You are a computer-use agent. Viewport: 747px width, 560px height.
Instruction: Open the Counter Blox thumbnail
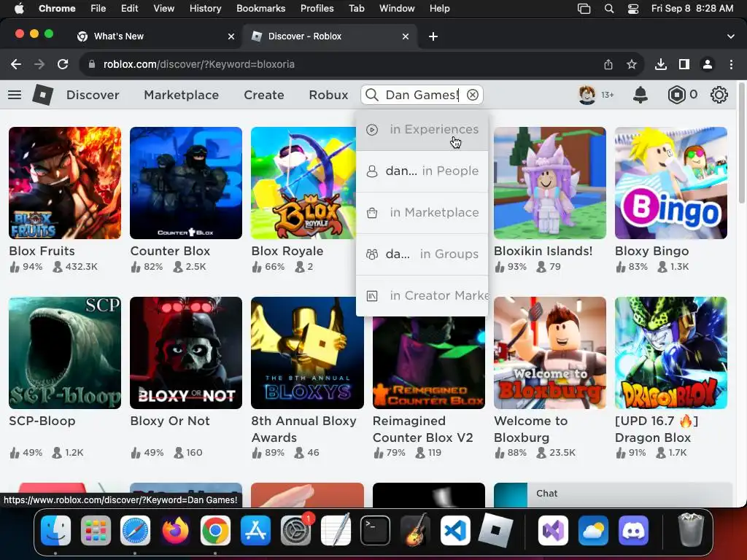[x=186, y=183]
